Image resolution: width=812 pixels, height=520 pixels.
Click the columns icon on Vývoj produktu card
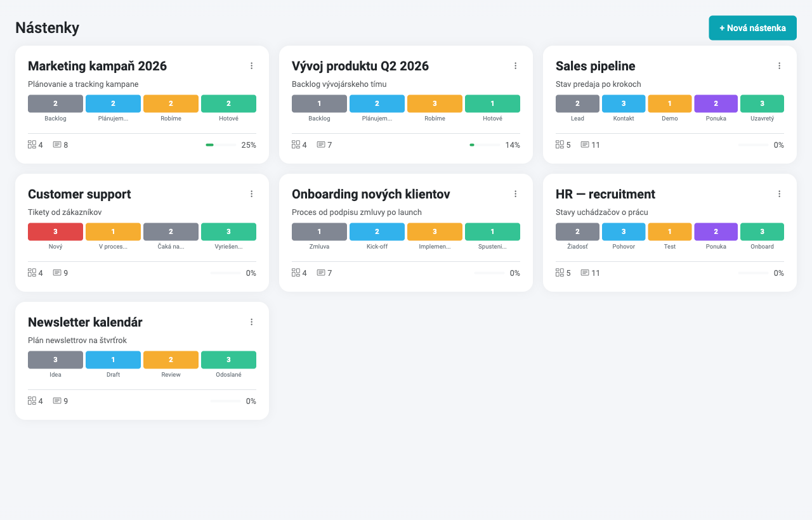(x=296, y=145)
